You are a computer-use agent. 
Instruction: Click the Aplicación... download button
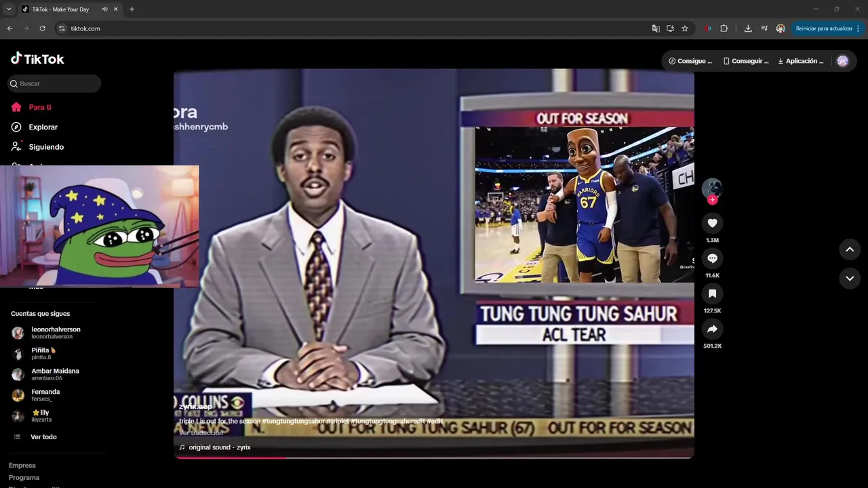pyautogui.click(x=801, y=61)
